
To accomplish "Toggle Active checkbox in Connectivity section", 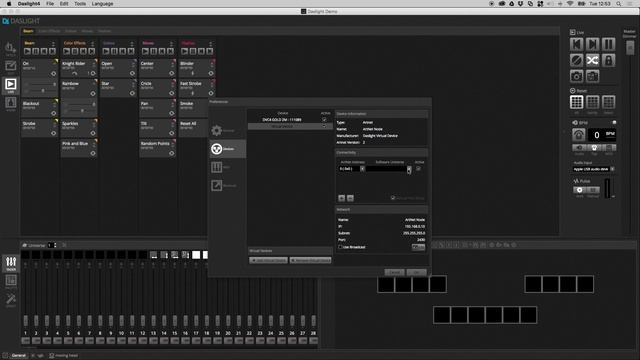I will pos(418,169).
